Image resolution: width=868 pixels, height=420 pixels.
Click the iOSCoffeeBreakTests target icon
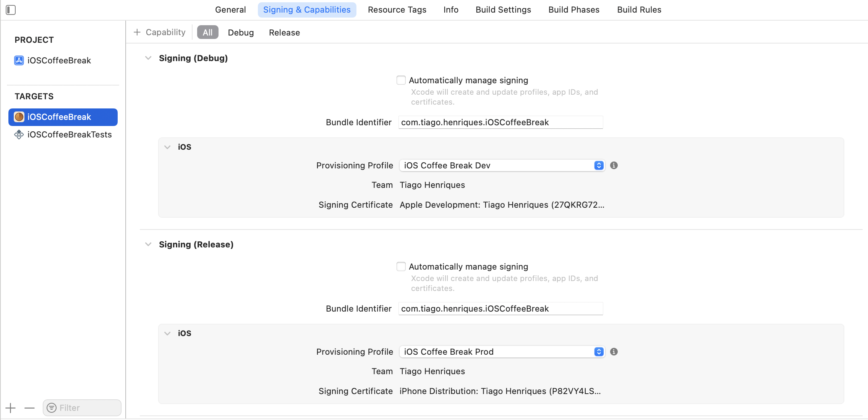click(x=19, y=134)
